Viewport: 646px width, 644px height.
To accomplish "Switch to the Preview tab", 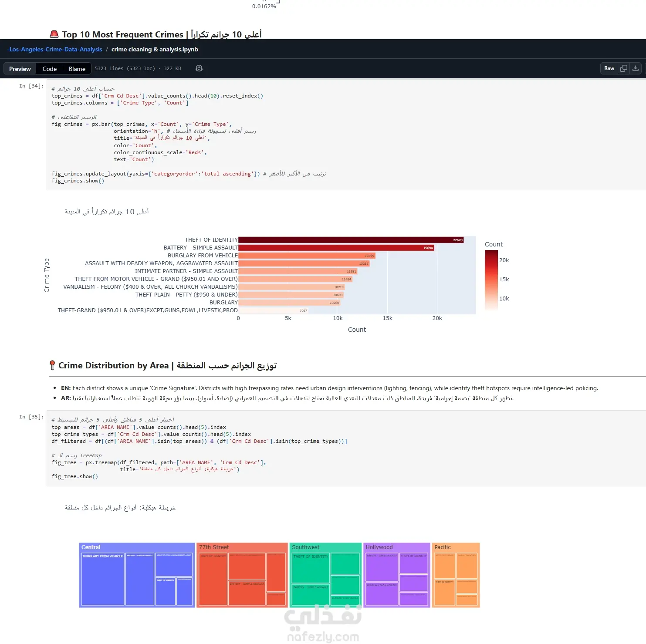I will pos(20,69).
